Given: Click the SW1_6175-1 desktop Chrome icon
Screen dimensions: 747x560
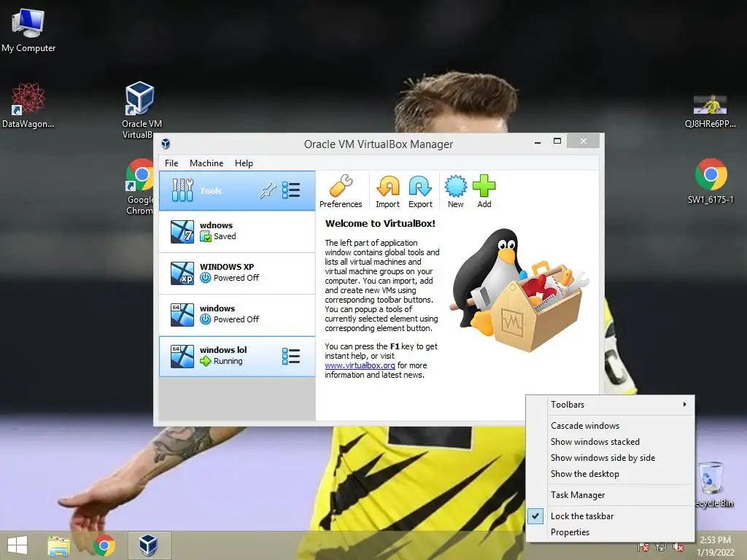Looking at the screenshot, I should (x=711, y=182).
